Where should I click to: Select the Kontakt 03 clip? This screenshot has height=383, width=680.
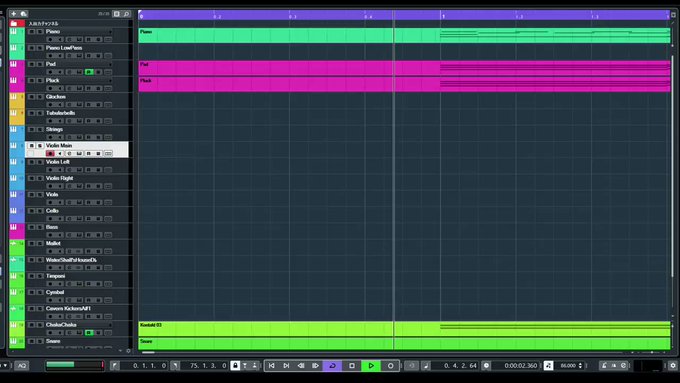point(404,329)
